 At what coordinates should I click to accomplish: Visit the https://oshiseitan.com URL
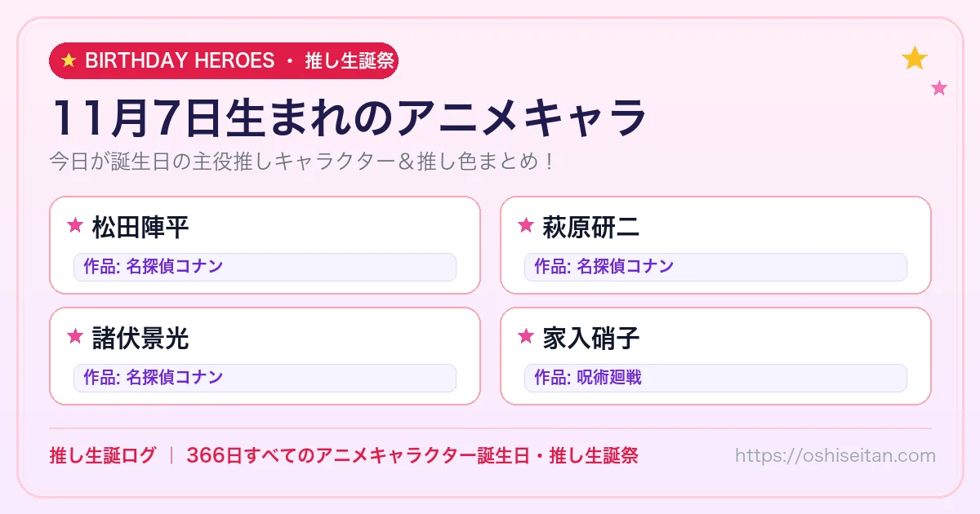(x=835, y=455)
